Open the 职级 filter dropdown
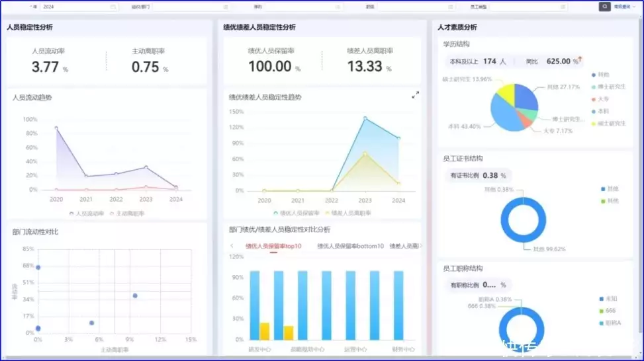 coord(416,7)
